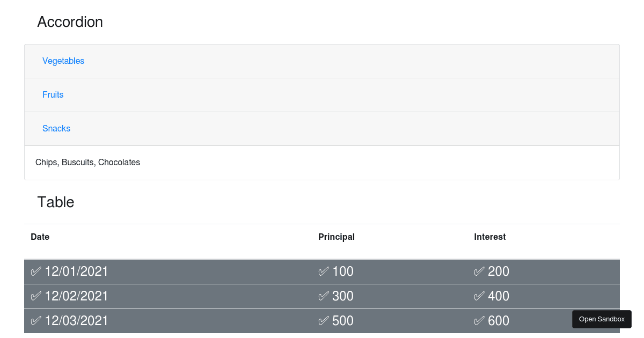
Task: Click the 12/02/2021 date cell text
Action: pyautogui.click(x=76, y=296)
